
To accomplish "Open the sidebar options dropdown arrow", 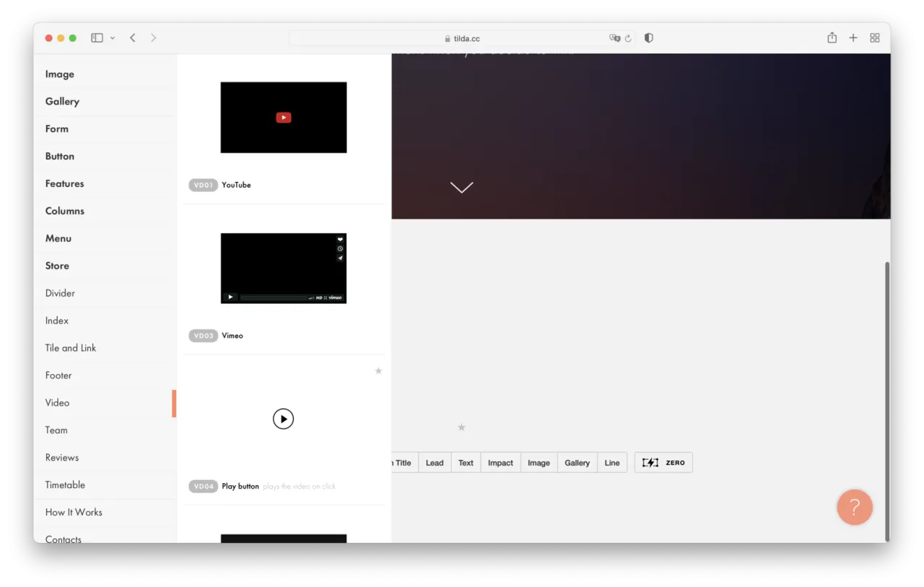I will (x=113, y=38).
